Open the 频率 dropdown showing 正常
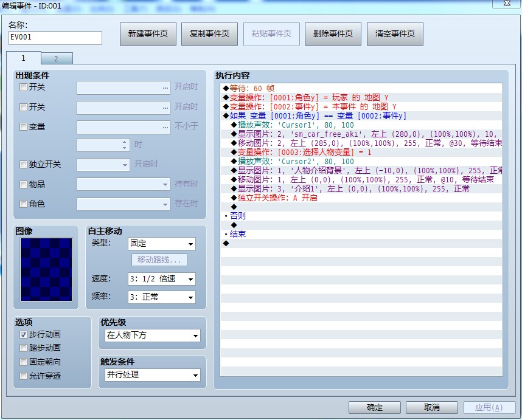The width and height of the screenshot is (522, 420). 161,297
